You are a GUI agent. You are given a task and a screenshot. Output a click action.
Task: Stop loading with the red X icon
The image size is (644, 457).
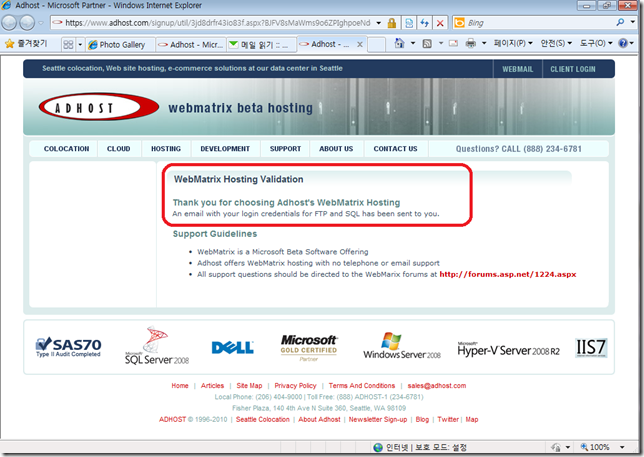coord(440,23)
